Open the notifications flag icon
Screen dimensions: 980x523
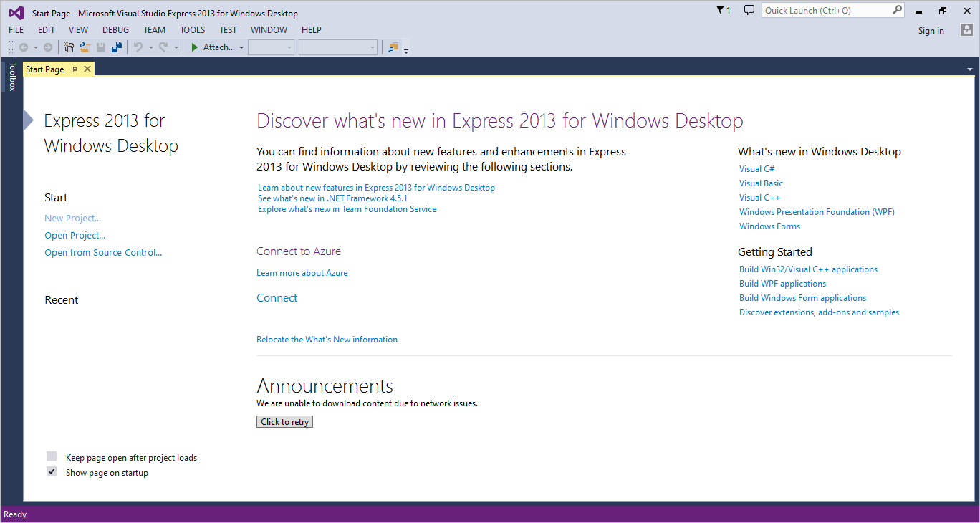(x=721, y=10)
